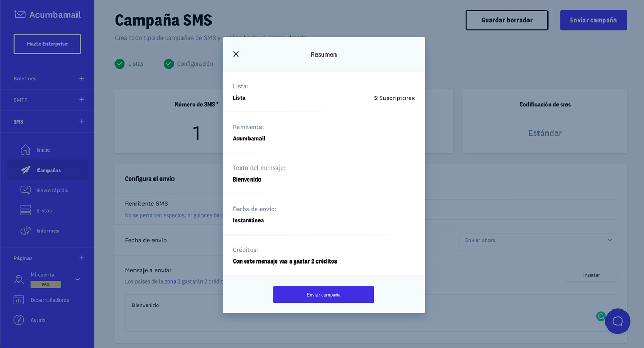Image resolution: width=644 pixels, height=348 pixels.
Task: Expand the SMTP menu section
Action: (82, 100)
